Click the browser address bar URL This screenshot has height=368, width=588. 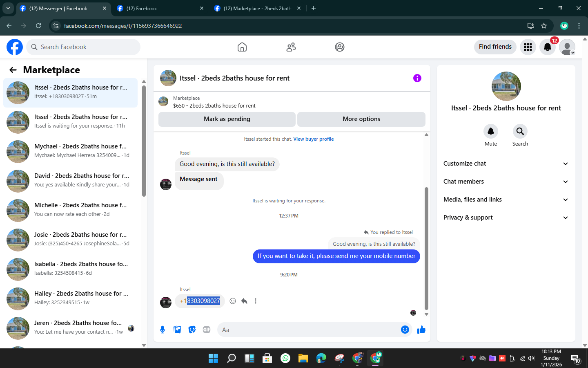coord(123,26)
